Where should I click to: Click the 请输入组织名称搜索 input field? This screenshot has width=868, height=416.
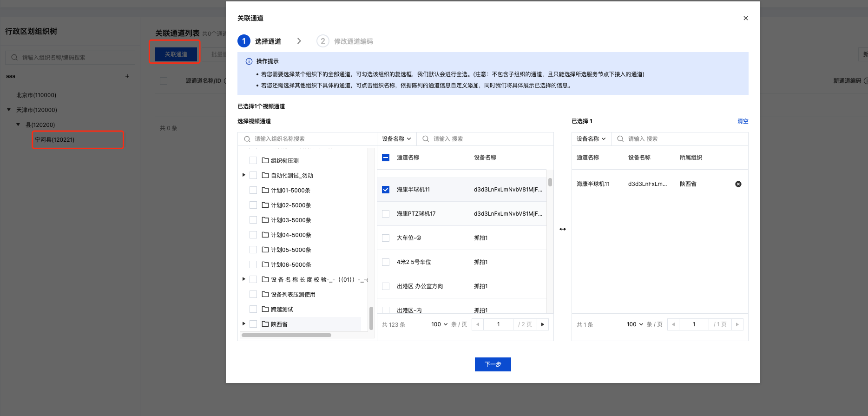(307, 139)
